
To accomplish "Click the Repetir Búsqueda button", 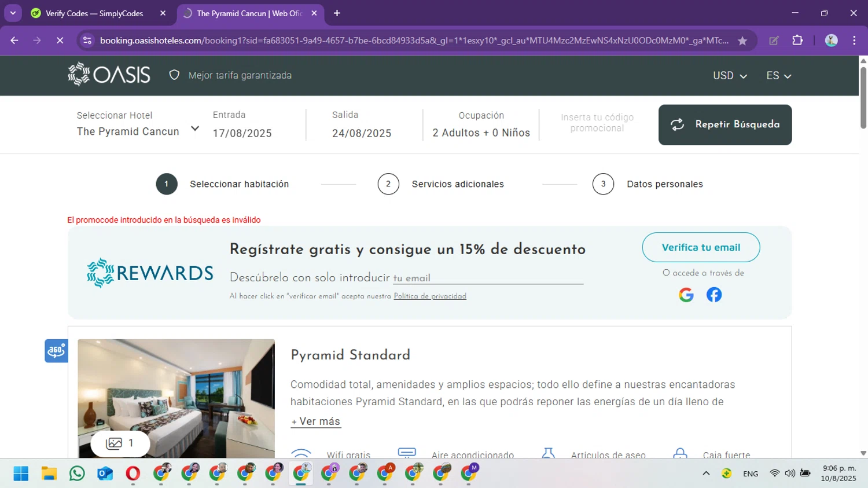I will [x=725, y=124].
